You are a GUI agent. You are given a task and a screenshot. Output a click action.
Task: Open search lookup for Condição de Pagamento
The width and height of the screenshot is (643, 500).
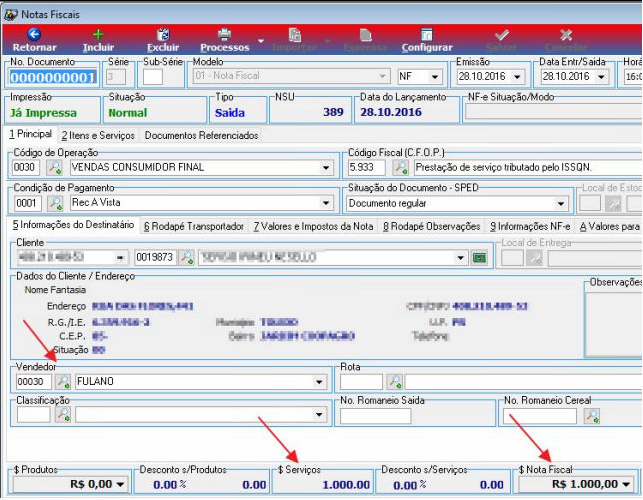(55, 203)
